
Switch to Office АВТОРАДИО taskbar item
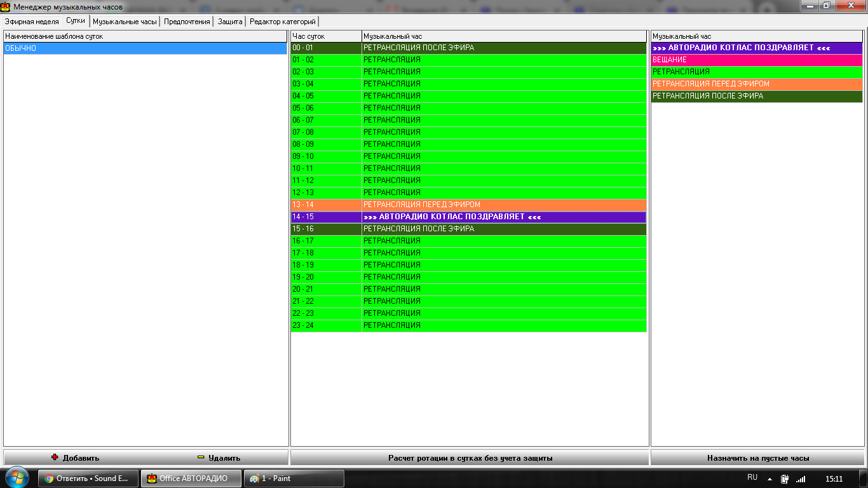(191, 478)
